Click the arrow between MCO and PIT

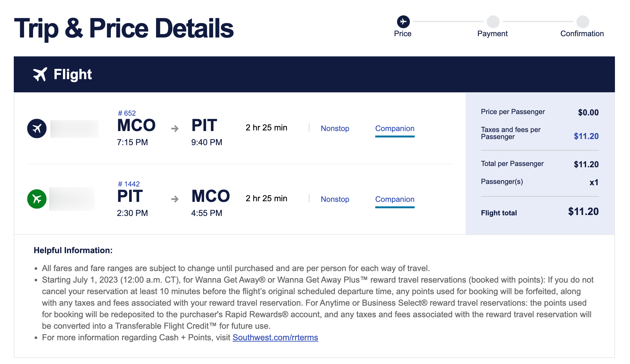(174, 128)
